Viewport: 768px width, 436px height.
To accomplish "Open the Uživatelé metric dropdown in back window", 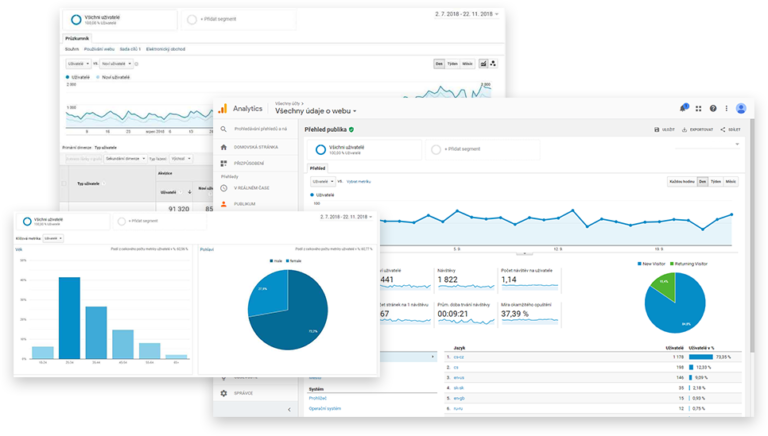I will click(x=78, y=64).
